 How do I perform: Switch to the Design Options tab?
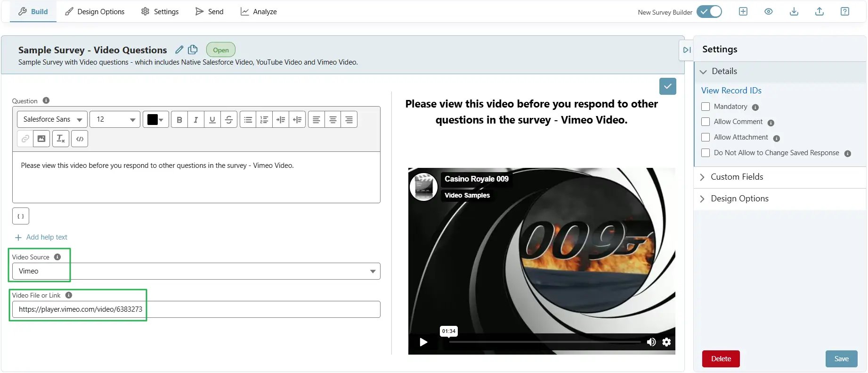point(95,12)
